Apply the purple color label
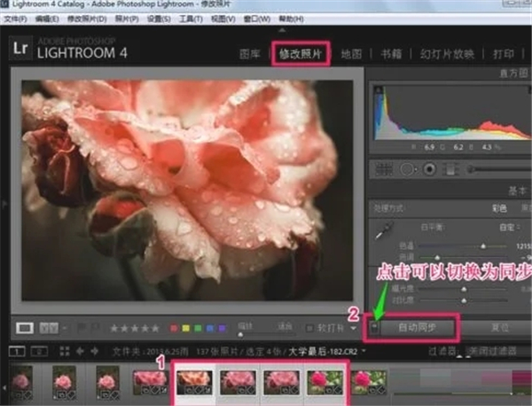The height and width of the screenshot is (406, 532). (222, 328)
